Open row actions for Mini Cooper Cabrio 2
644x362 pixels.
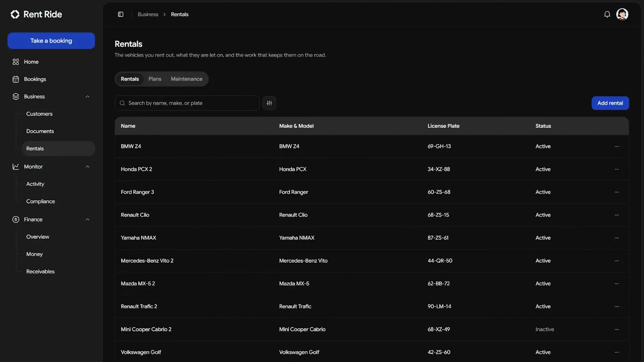click(x=617, y=329)
